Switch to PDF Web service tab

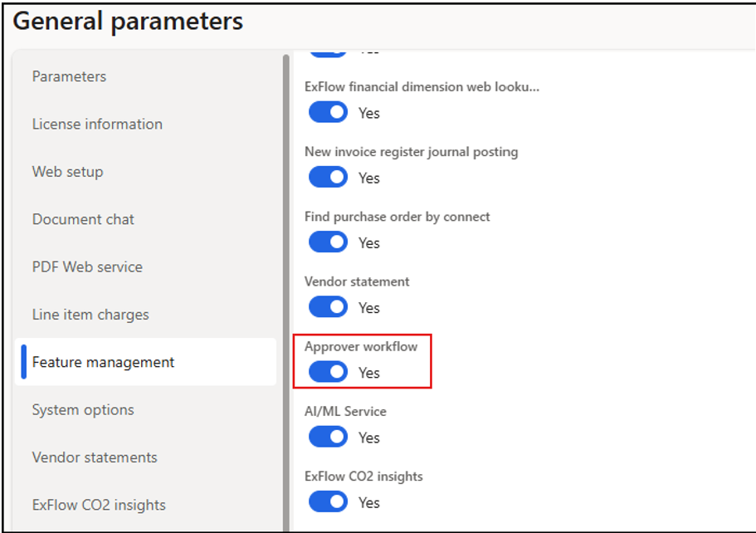pos(87,266)
